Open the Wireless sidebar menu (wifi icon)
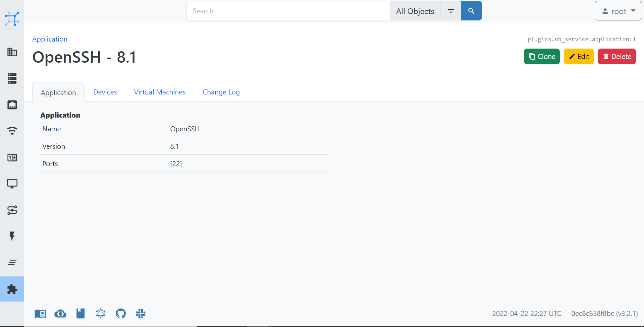This screenshot has height=327, width=644. (12, 131)
